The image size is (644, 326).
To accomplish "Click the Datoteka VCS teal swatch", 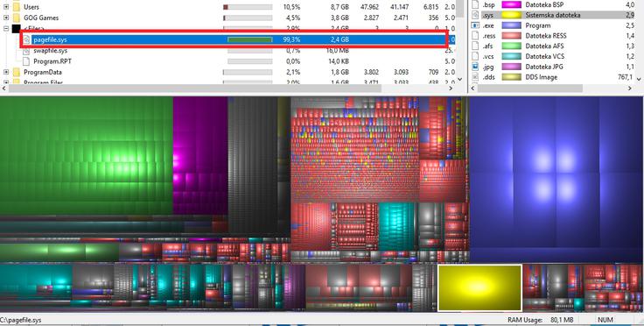I will click(x=512, y=56).
